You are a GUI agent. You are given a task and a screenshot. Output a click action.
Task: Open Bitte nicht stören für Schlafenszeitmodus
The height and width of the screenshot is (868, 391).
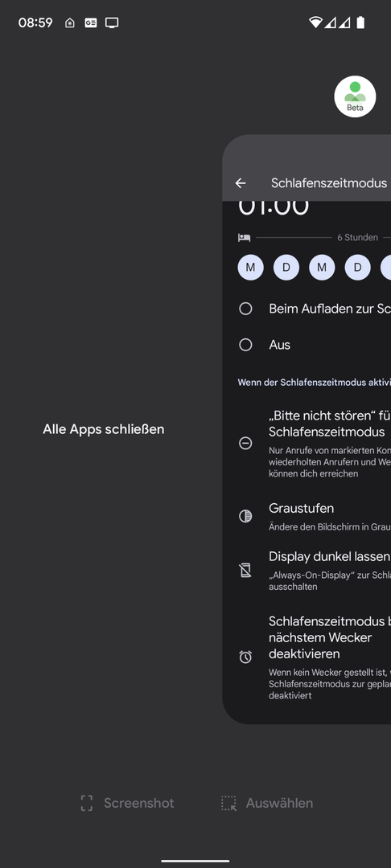click(x=307, y=444)
